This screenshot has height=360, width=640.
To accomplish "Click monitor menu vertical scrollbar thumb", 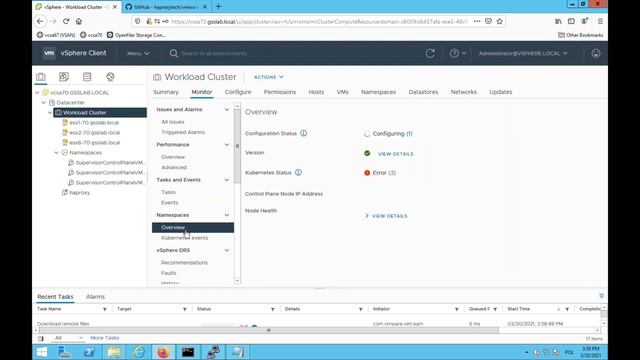I will point(237,147).
